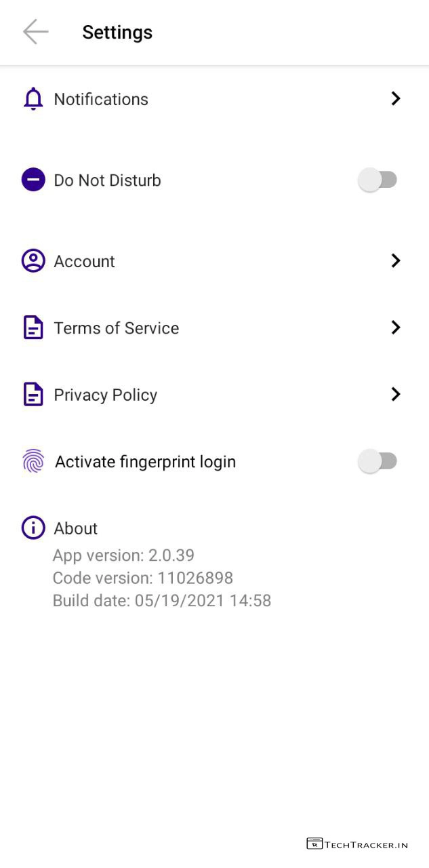
Task: Enable the Do Not Disturb switch
Action: point(377,180)
